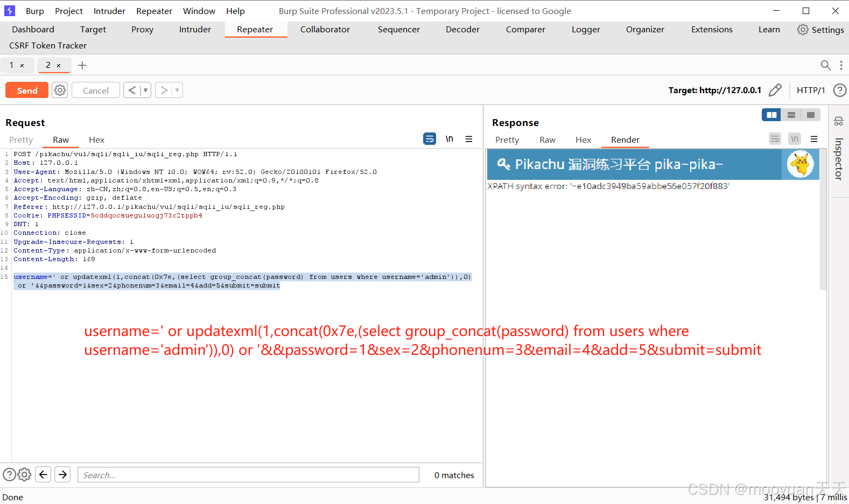Viewport: 849px width, 504px height.
Task: Open Burp Settings
Action: pyautogui.click(x=820, y=30)
